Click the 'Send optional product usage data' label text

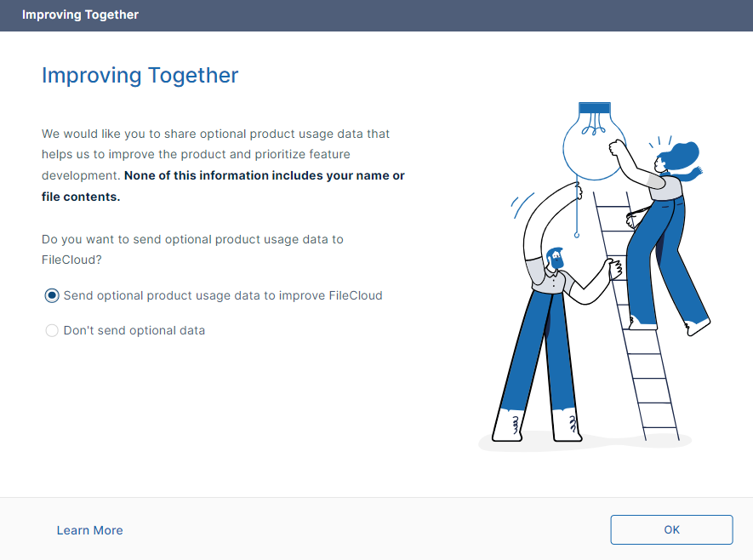click(x=223, y=295)
